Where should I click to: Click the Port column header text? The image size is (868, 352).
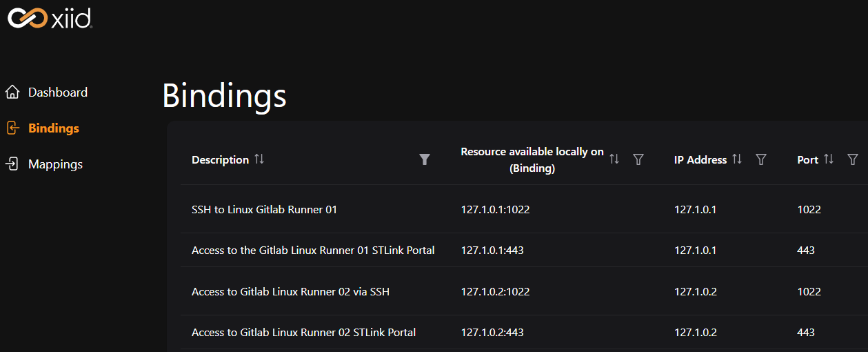[807, 159]
